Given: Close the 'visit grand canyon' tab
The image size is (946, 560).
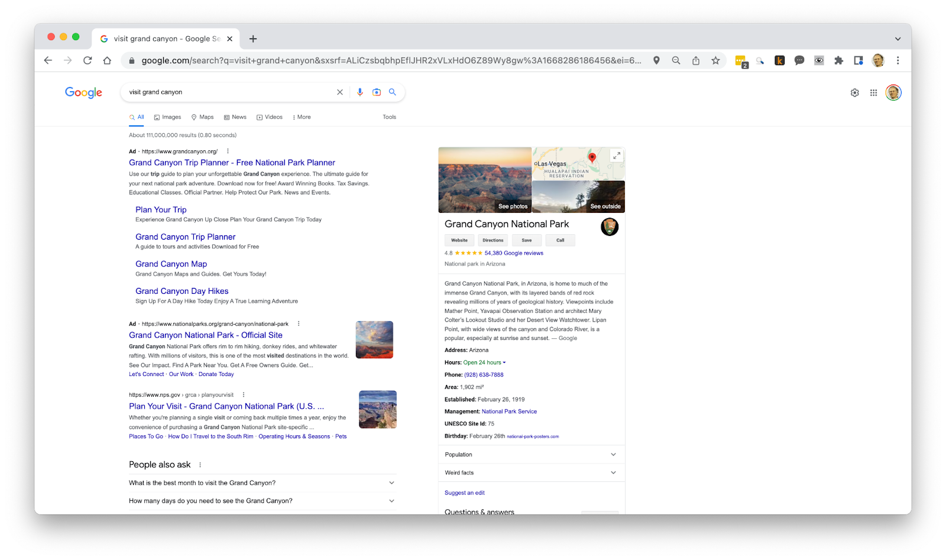Looking at the screenshot, I should tap(230, 39).
